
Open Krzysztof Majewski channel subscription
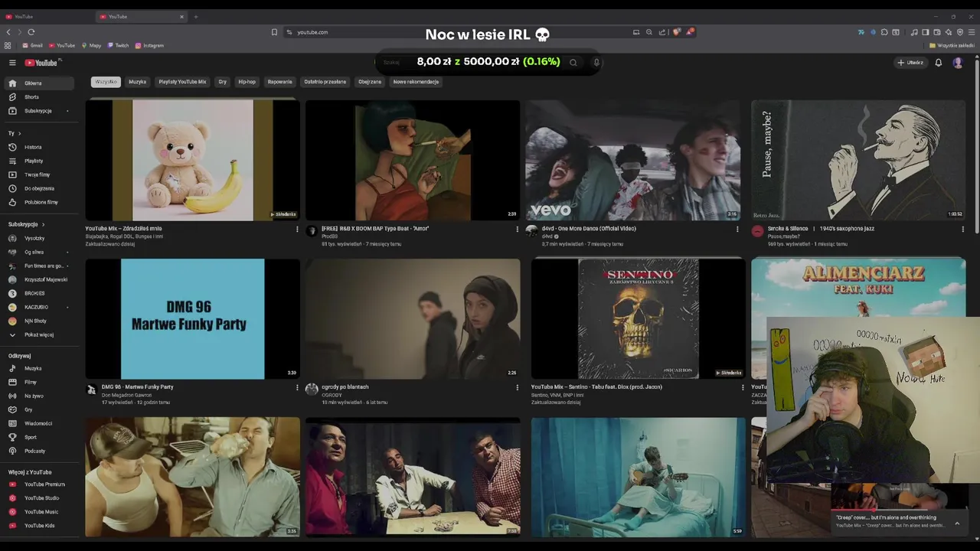click(40, 279)
